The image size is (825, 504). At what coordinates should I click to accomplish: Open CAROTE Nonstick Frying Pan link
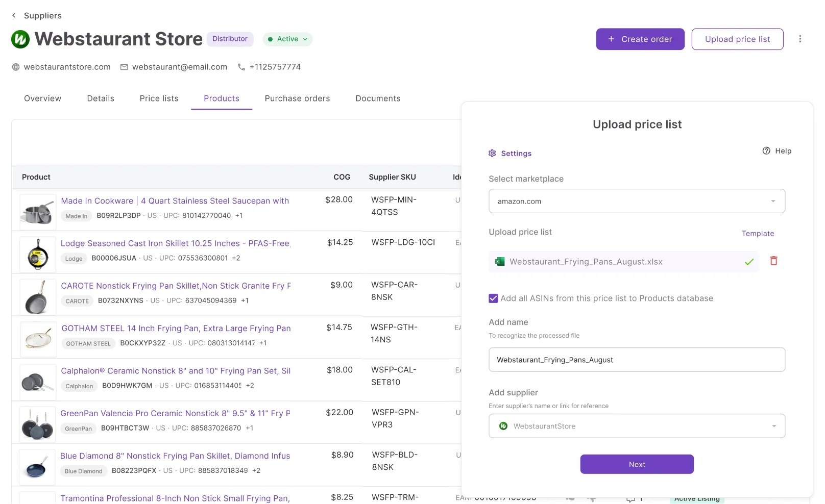pyautogui.click(x=176, y=286)
